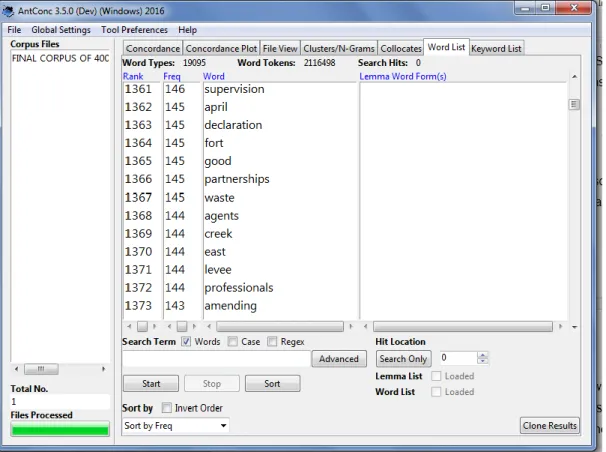Click the word 'good' in the list

(x=218, y=161)
